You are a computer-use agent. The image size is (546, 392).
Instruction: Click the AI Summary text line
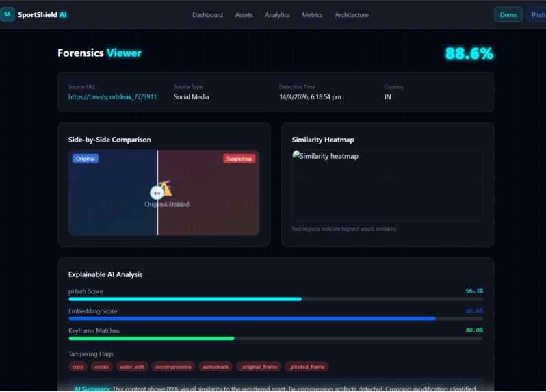tap(275, 389)
